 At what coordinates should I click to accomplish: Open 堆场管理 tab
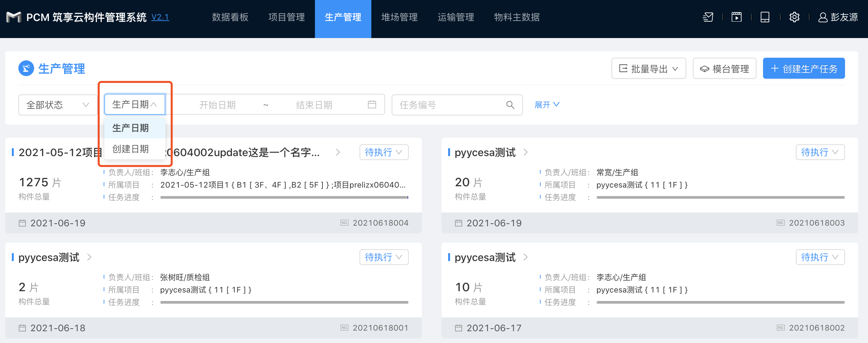click(400, 17)
